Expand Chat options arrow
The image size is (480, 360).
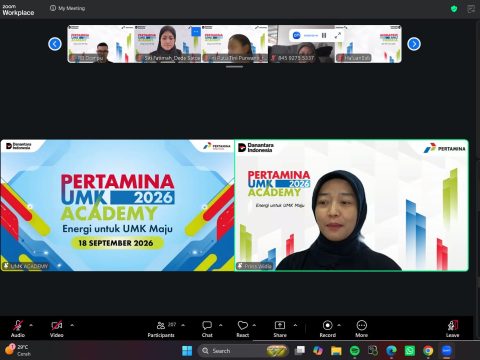point(220,325)
